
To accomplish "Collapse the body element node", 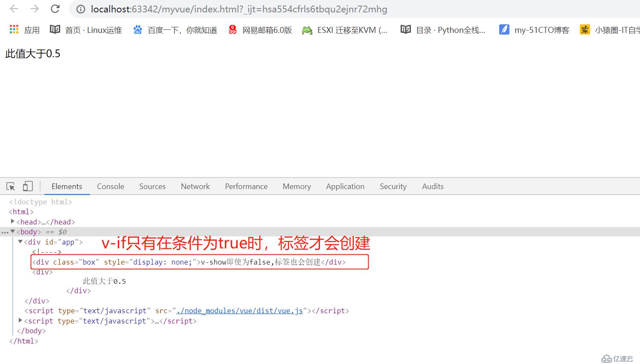I will (x=13, y=232).
